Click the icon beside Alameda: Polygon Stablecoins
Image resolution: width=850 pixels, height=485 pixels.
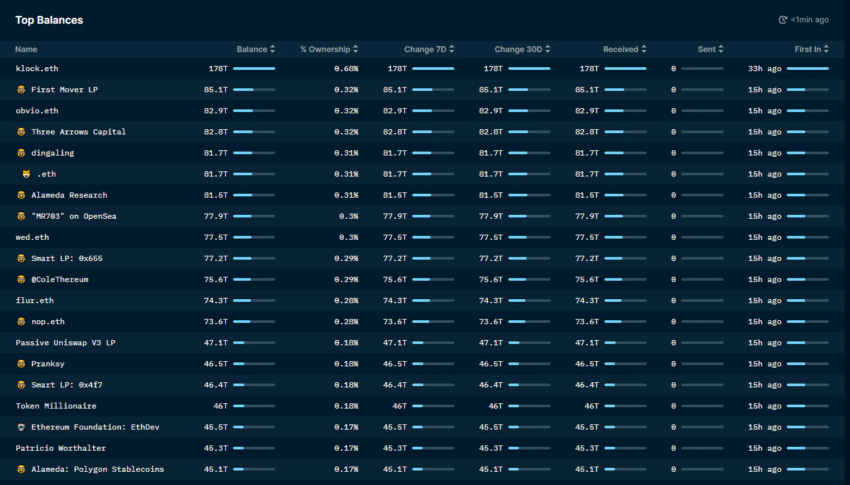click(21, 469)
